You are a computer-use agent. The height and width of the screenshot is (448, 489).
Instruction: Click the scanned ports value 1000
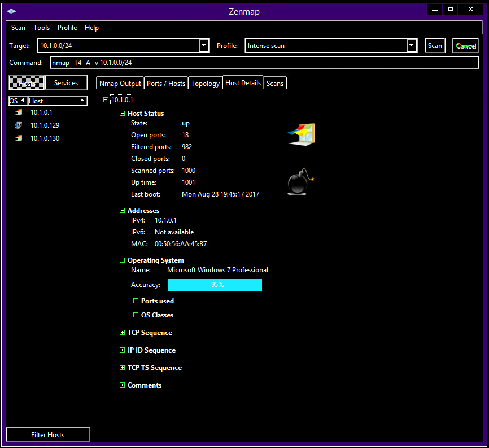[x=189, y=171]
